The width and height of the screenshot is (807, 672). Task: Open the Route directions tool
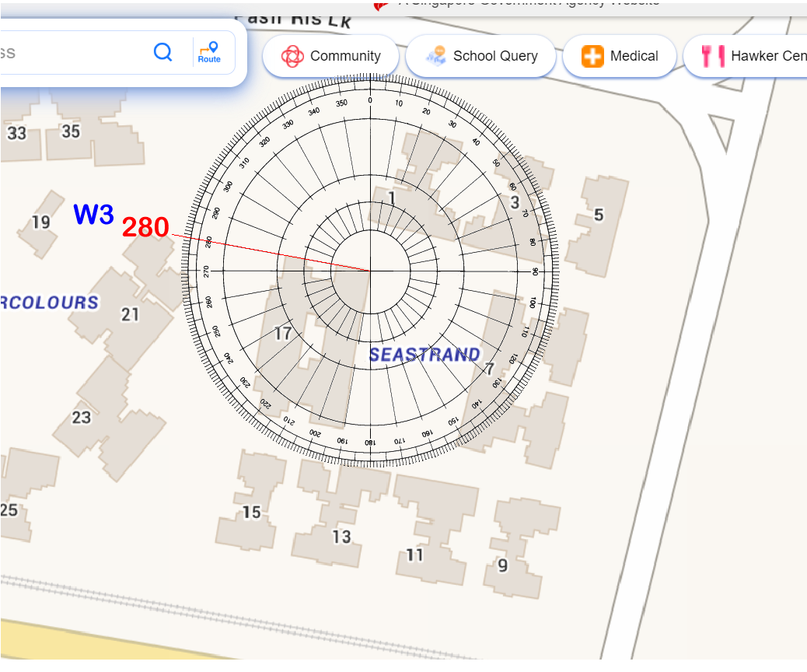click(209, 52)
